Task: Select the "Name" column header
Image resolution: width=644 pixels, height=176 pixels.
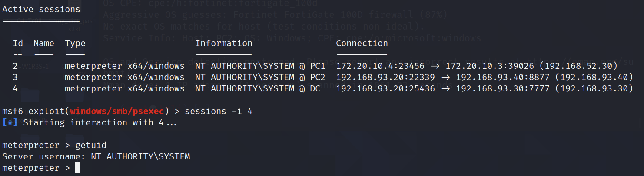Action: (44, 43)
